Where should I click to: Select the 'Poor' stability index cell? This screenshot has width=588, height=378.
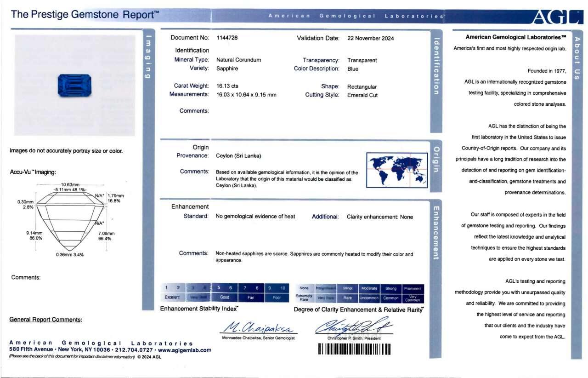[277, 298]
